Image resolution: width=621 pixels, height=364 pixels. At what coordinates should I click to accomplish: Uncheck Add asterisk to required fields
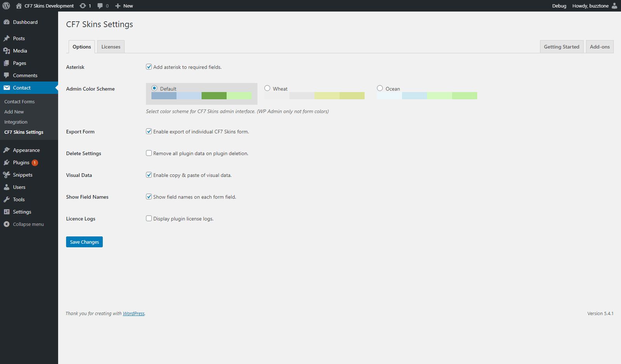tap(149, 67)
